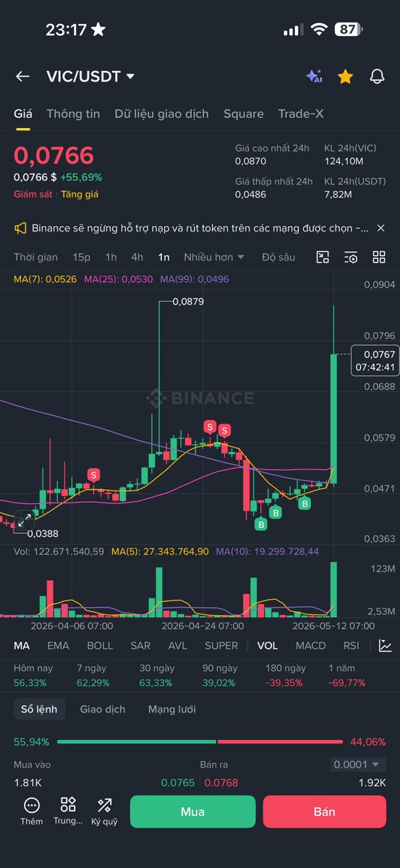
Task: Tap the 30 ngày 63,33% performance
Action: [156, 676]
